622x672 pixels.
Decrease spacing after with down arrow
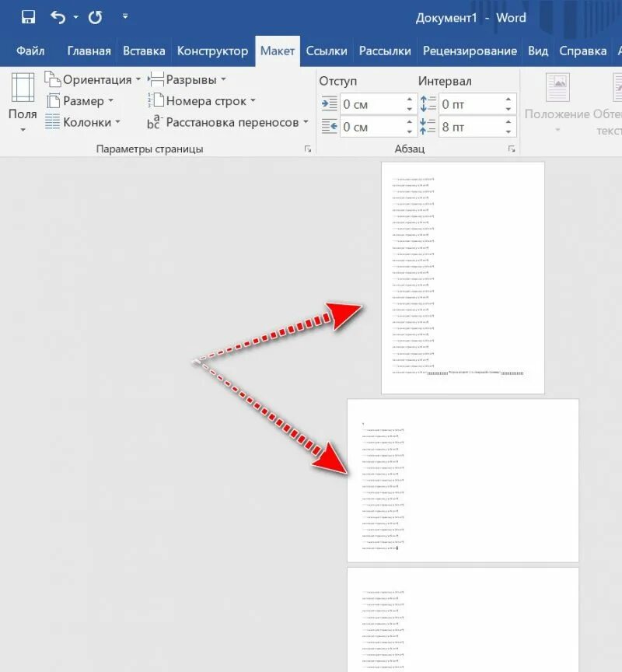pyautogui.click(x=508, y=132)
